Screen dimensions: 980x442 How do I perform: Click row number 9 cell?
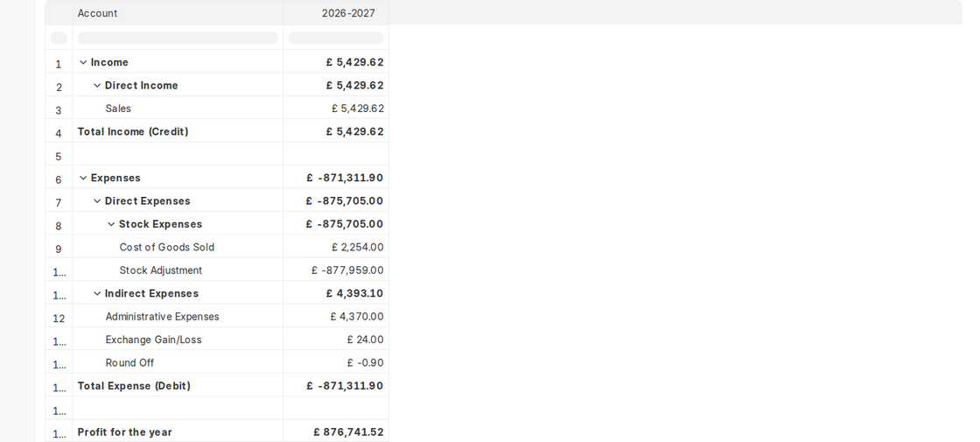(x=59, y=248)
